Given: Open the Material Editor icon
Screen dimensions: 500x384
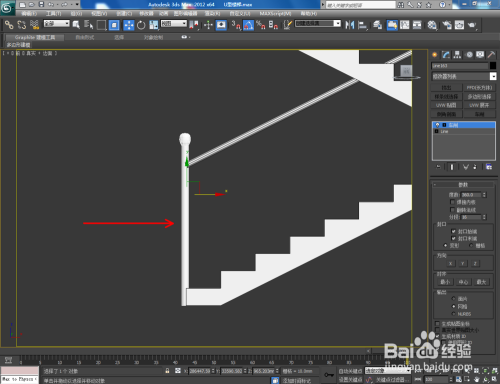Looking at the screenshot, I should point(432,25).
